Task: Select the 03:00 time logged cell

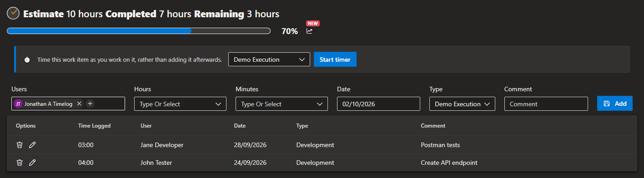Action: 86,145
